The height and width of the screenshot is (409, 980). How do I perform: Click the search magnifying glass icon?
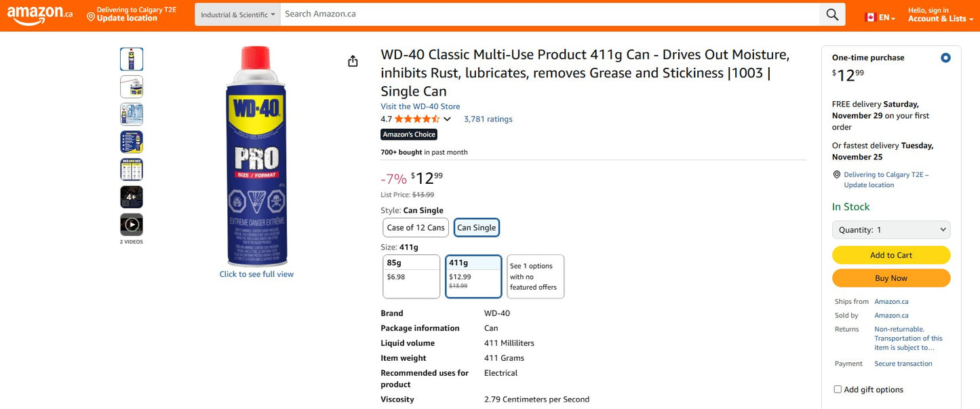pyautogui.click(x=831, y=14)
